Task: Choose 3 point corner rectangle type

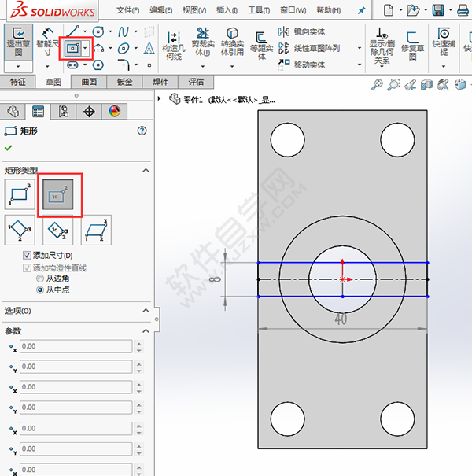Action: [20, 230]
